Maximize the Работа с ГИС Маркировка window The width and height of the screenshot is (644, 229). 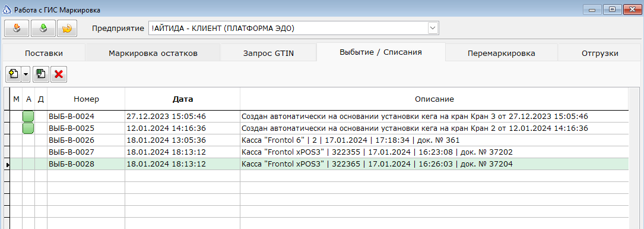(612, 10)
